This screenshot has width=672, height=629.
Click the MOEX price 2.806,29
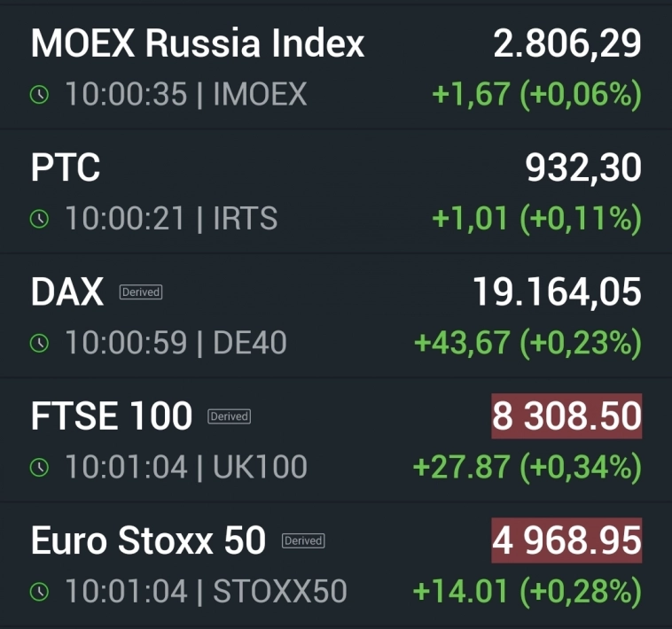pyautogui.click(x=567, y=43)
